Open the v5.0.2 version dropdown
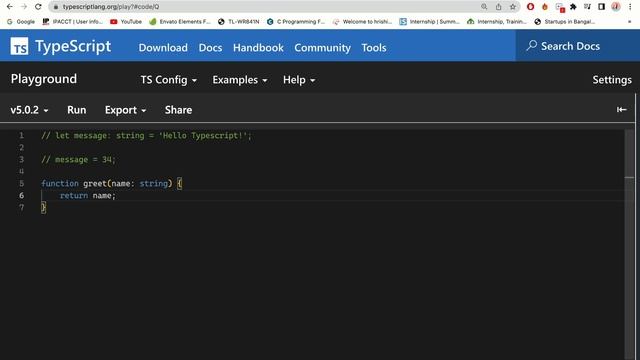640x360 pixels. (29, 110)
